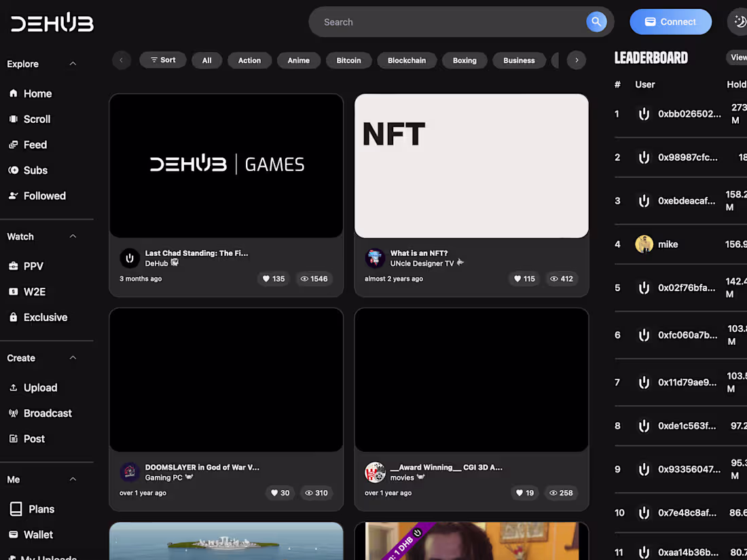Open the Followed section icon
Image resolution: width=747 pixels, height=560 pixels.
point(14,195)
